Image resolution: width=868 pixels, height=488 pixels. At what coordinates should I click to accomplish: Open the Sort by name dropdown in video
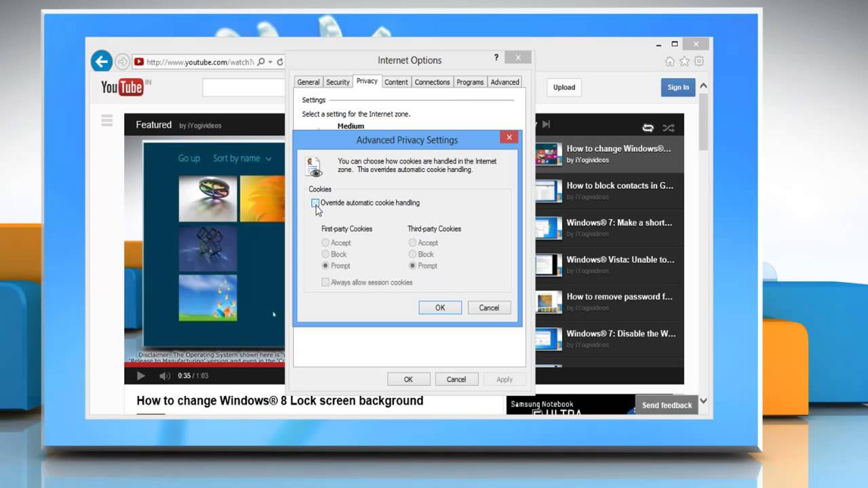242,158
